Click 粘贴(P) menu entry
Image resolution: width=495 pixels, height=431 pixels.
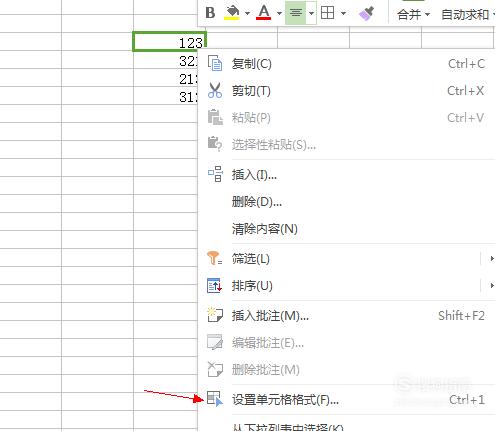[346, 118]
